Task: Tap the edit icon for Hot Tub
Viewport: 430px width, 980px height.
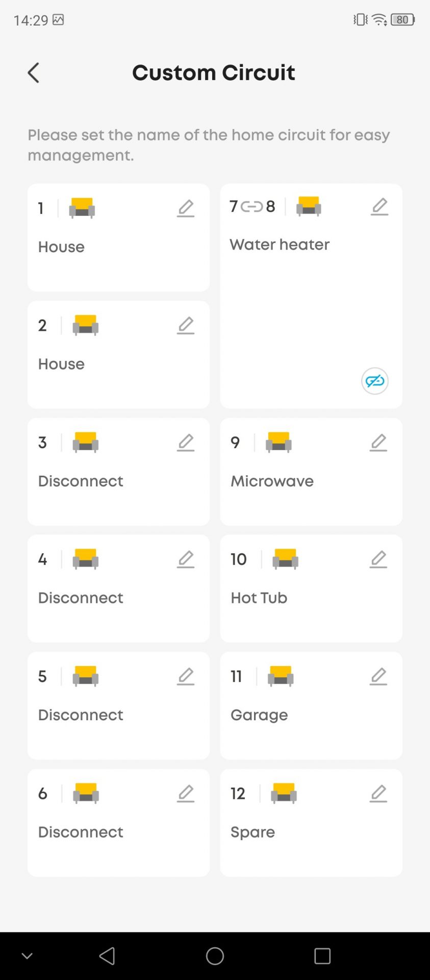Action: click(378, 559)
